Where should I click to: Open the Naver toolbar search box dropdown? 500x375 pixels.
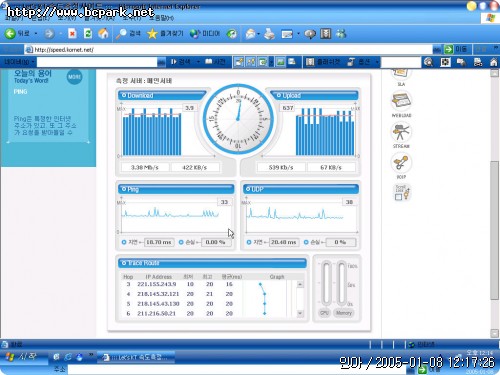(161, 62)
